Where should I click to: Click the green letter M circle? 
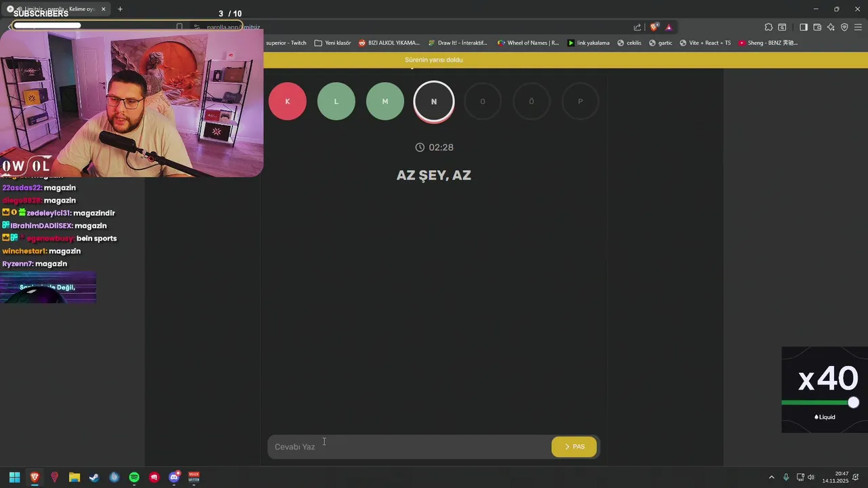pos(385,102)
